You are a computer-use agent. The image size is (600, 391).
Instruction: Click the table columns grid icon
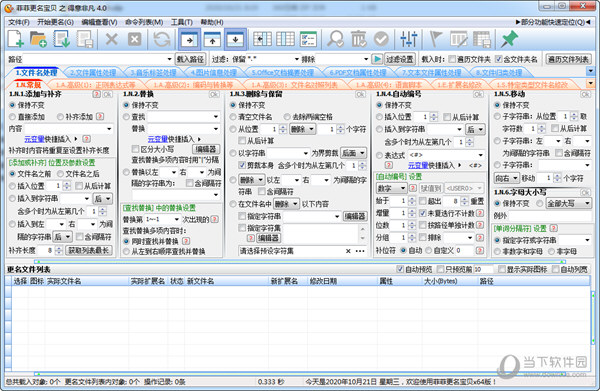(x=285, y=39)
